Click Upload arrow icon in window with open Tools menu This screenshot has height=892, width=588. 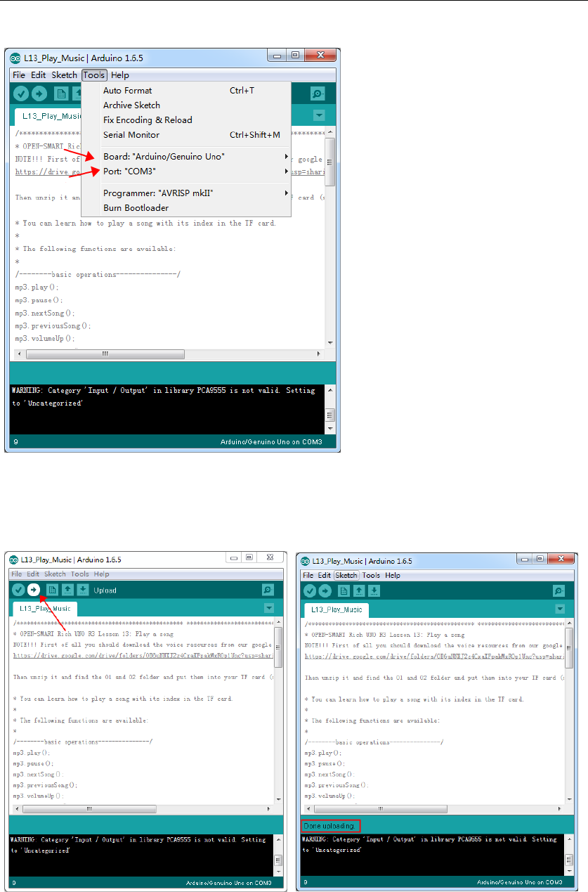39,93
